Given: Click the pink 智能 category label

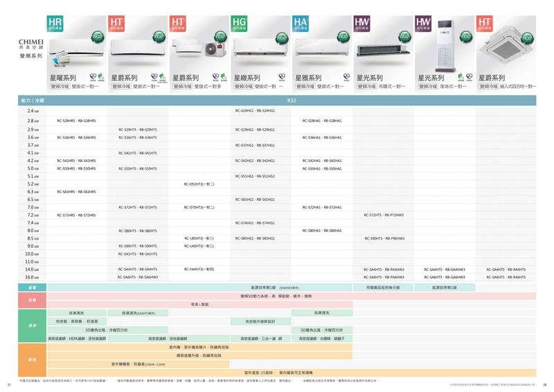Looking at the screenshot, I should pyautogui.click(x=33, y=300).
